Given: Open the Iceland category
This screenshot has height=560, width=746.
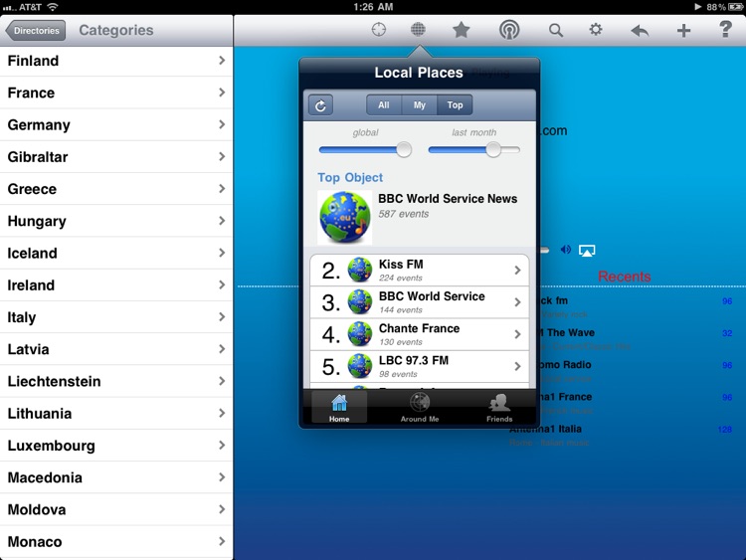Looking at the screenshot, I should 116,253.
